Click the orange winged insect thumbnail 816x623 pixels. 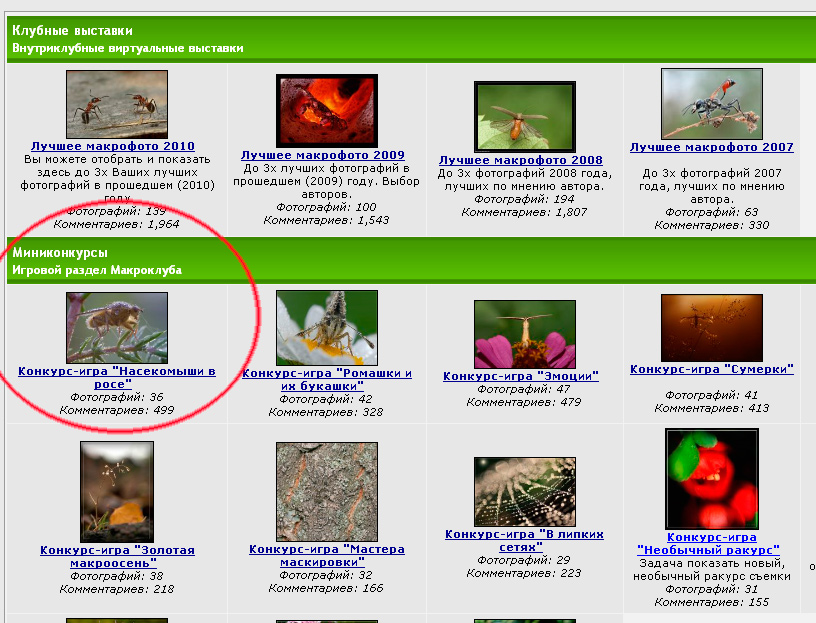(x=525, y=116)
